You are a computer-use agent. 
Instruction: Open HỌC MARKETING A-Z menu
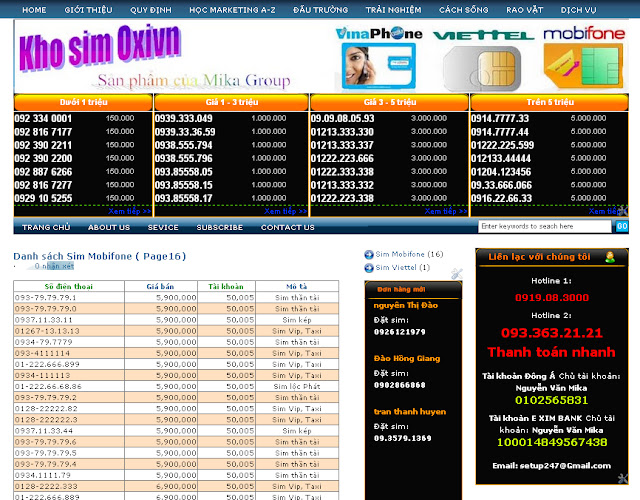(x=232, y=10)
